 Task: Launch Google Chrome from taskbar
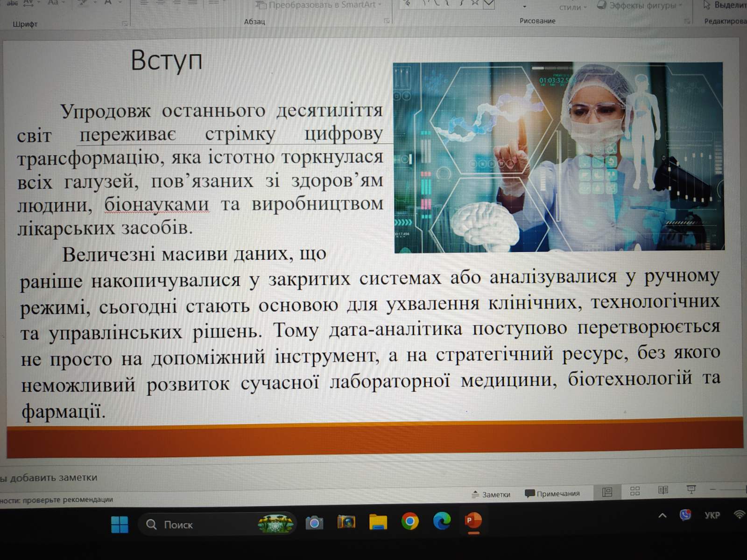[410, 521]
